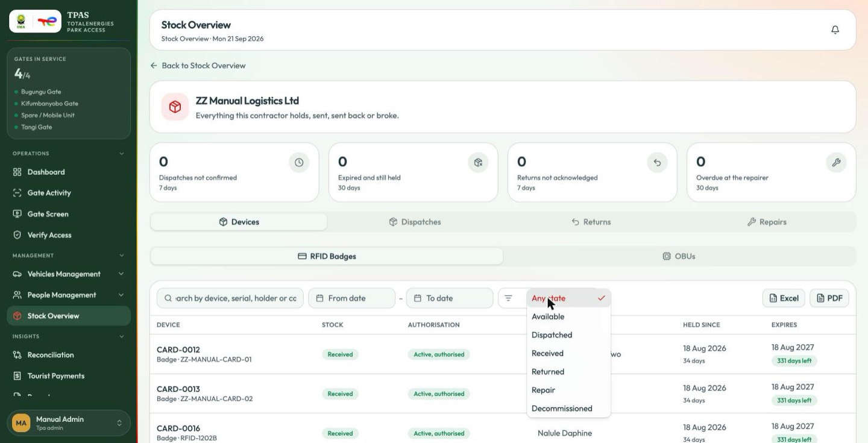The width and height of the screenshot is (868, 443).
Task: Click the CARD-0012 device row
Action: [503, 354]
